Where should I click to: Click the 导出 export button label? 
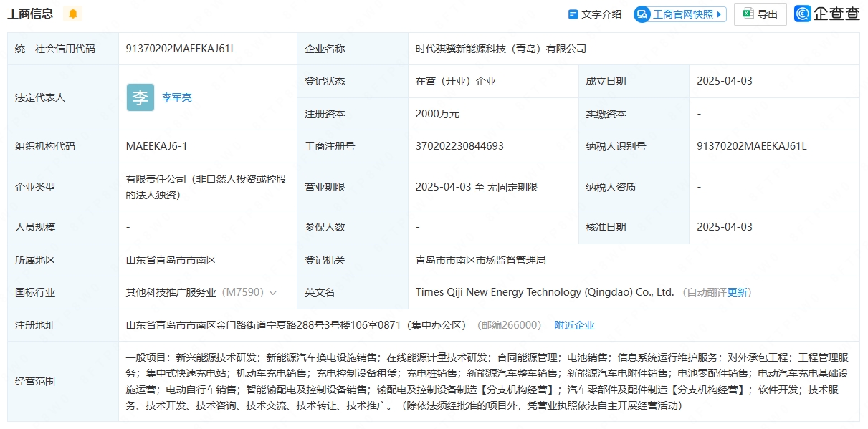(x=768, y=14)
